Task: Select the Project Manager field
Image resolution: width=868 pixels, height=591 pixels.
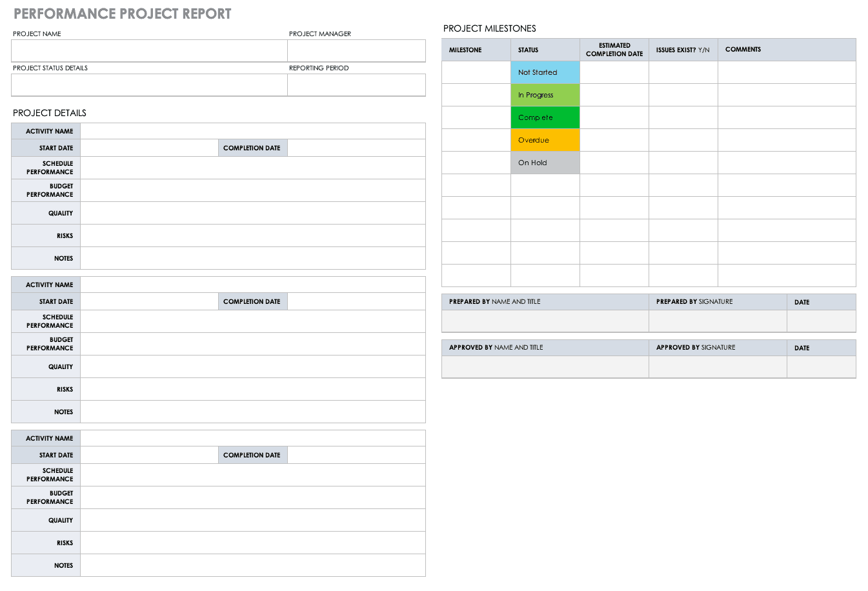Action: tap(356, 50)
